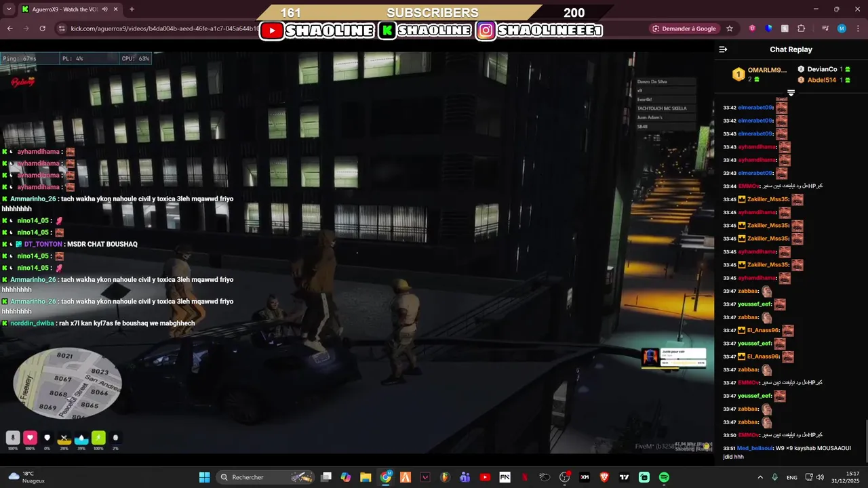Viewport: 868px width, 488px height.
Task: Click the video player area
Action: click(x=357, y=252)
